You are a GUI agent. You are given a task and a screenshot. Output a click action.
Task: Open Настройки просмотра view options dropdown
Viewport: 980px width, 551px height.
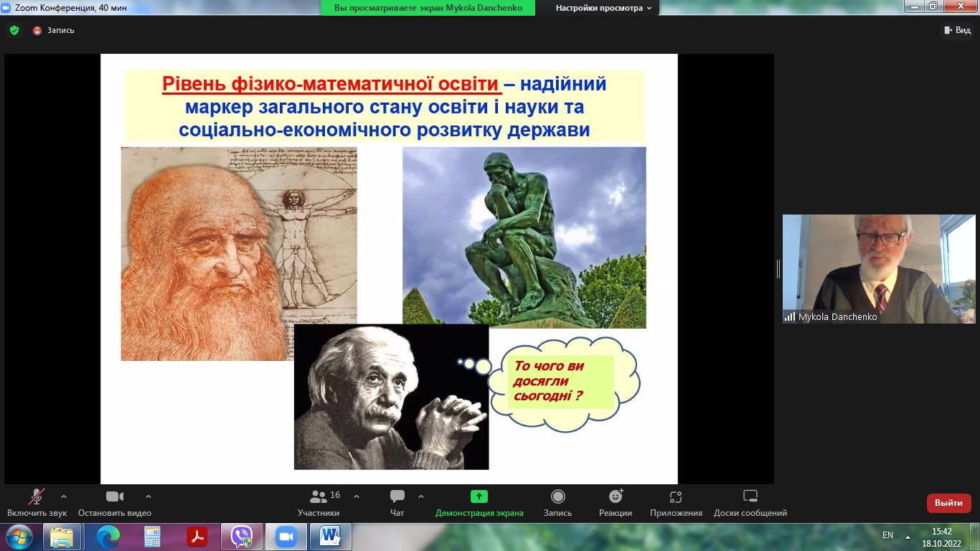(x=603, y=8)
